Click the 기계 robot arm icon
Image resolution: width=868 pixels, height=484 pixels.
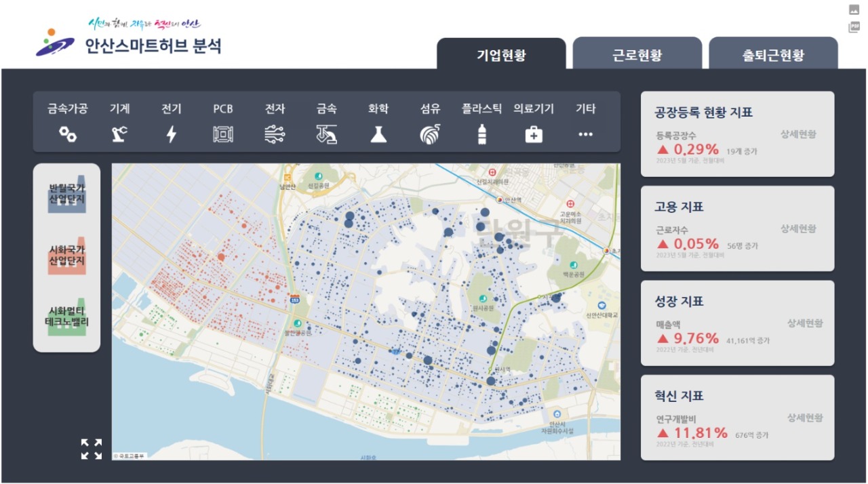pos(119,134)
